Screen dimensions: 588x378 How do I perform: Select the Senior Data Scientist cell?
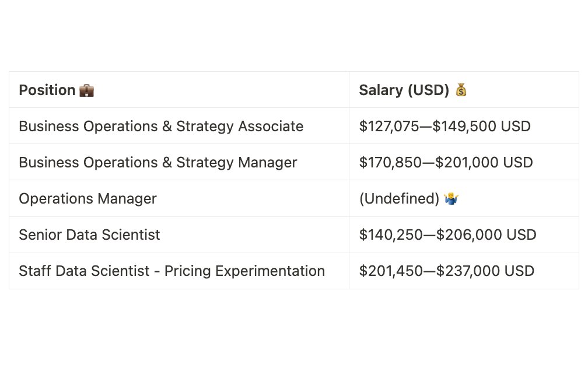tap(179, 235)
